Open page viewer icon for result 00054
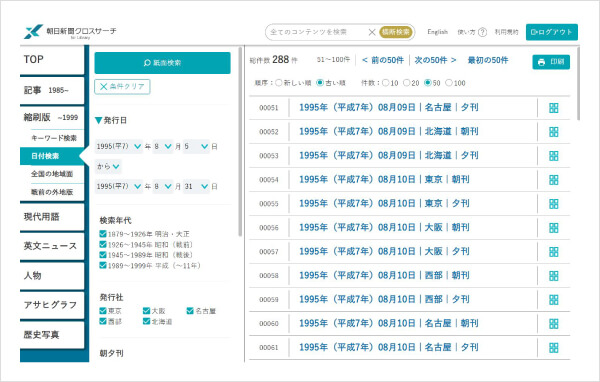Image resolution: width=600 pixels, height=382 pixels. (x=553, y=180)
